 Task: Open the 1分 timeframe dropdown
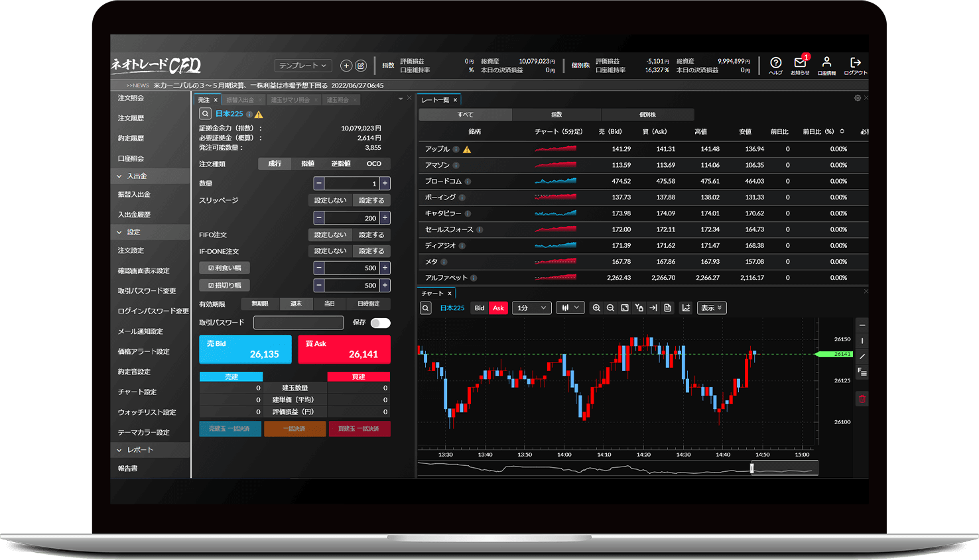[532, 308]
